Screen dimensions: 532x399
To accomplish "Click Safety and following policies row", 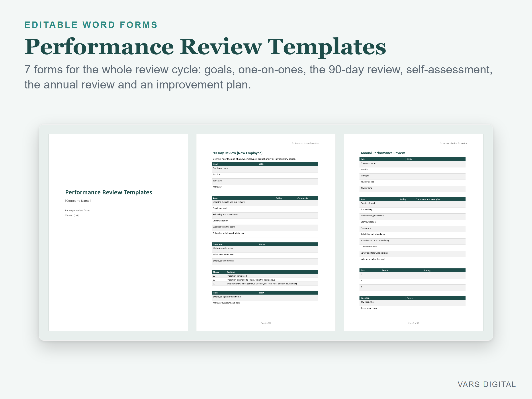I will click(412, 254).
